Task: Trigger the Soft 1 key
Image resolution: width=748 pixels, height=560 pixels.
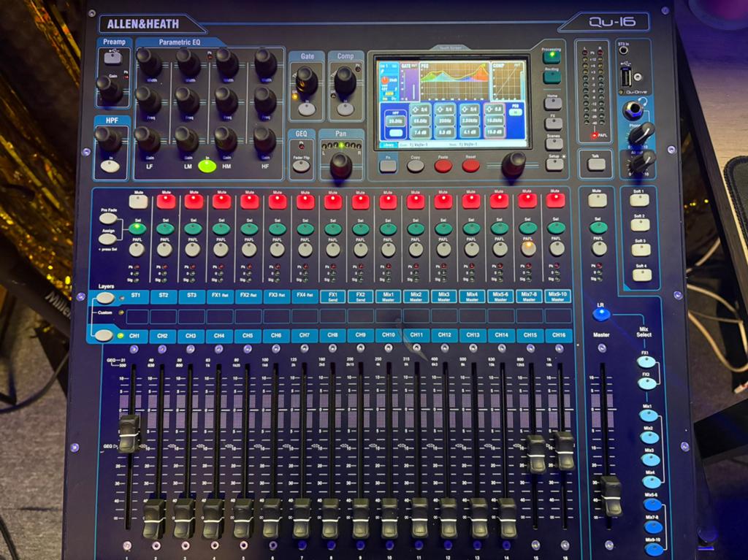Action: click(639, 199)
